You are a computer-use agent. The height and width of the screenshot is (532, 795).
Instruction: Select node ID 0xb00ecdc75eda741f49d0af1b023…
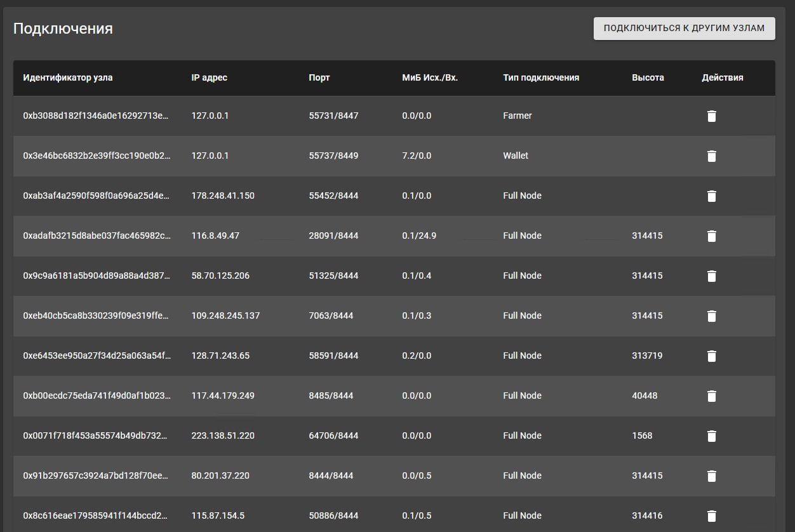(x=97, y=396)
